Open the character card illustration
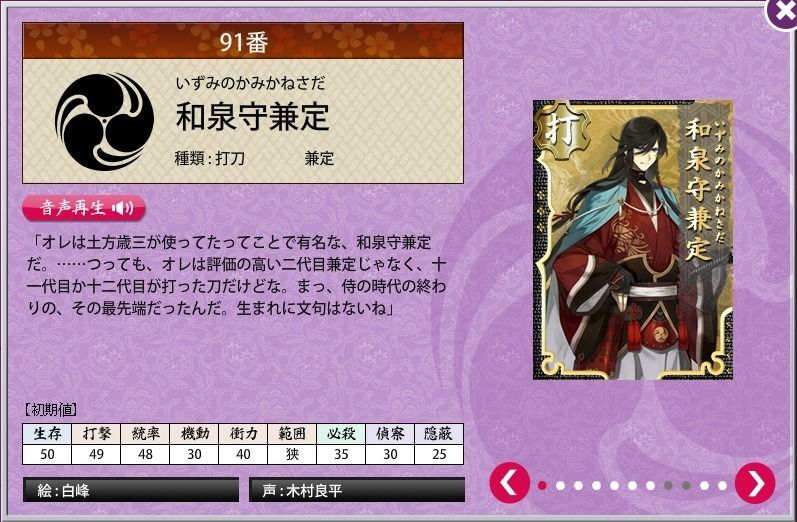Screen dimensions: 797x522 (633, 240)
